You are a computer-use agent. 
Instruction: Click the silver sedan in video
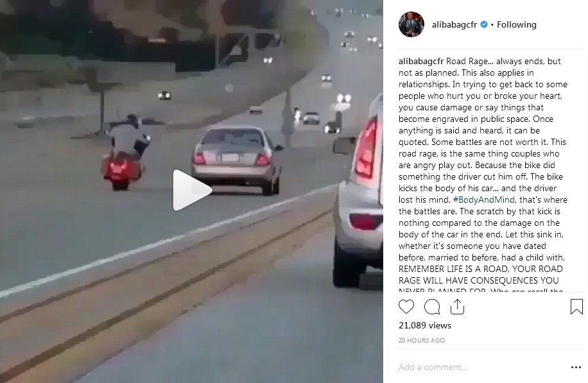(236, 159)
